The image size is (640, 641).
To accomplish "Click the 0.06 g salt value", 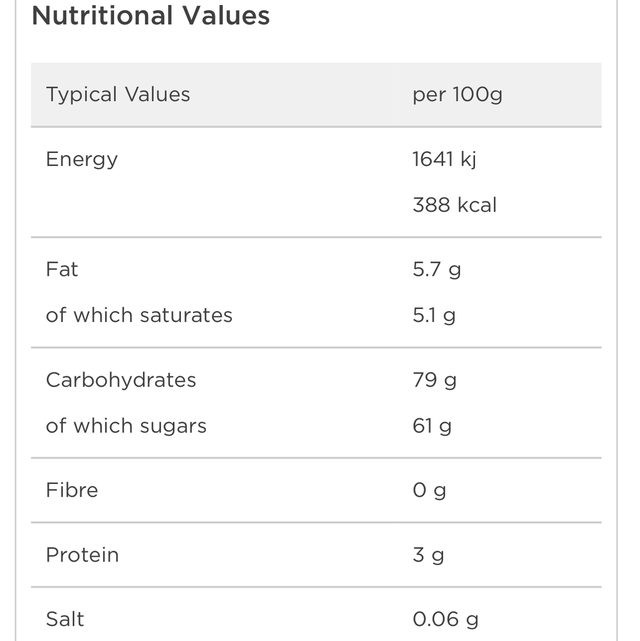I will pos(445,621).
